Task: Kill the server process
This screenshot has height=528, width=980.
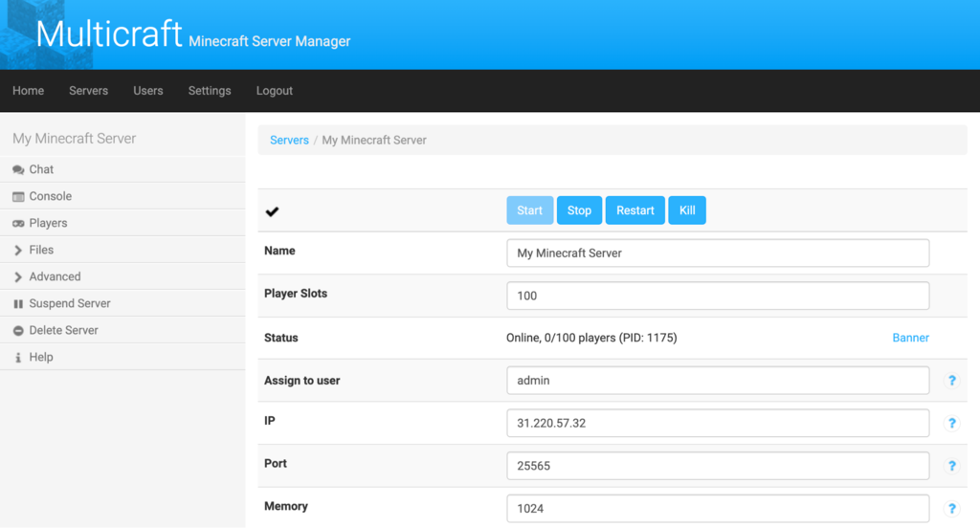Action: pos(687,210)
